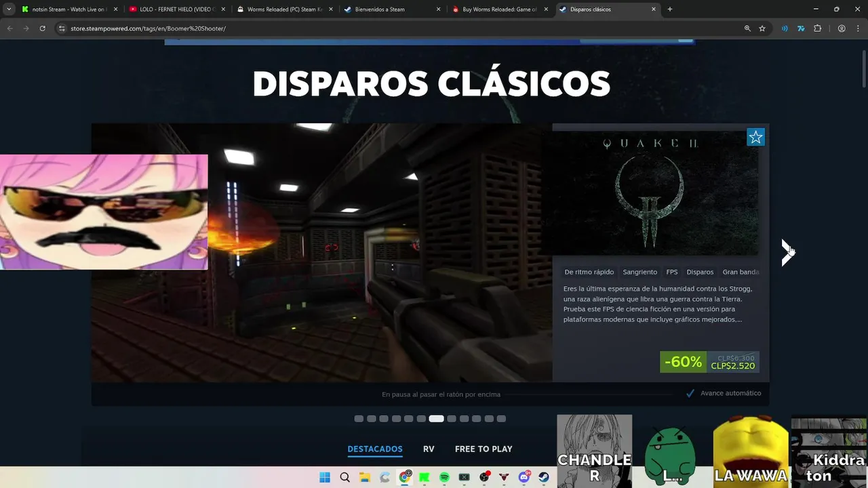Toggle the Avance automático checkbox
Viewport: 868px width, 488px height.
(x=690, y=393)
